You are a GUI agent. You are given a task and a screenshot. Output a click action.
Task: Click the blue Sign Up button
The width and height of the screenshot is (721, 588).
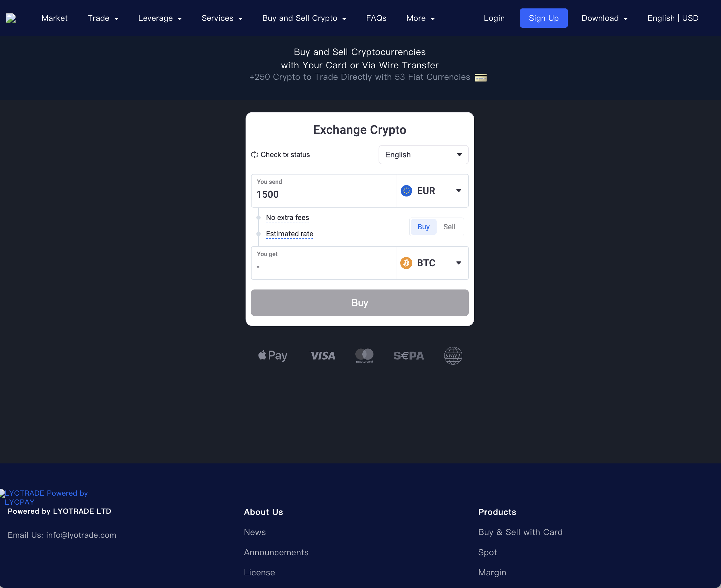pos(543,18)
